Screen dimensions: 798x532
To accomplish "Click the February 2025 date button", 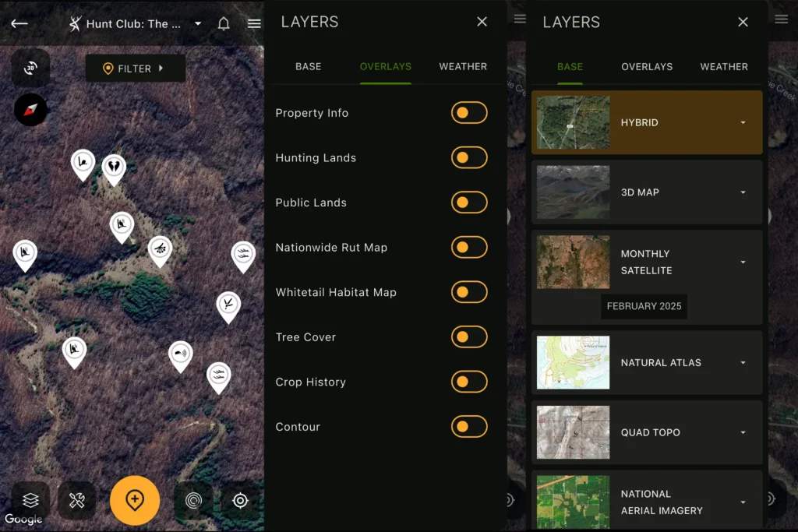I will click(x=644, y=306).
